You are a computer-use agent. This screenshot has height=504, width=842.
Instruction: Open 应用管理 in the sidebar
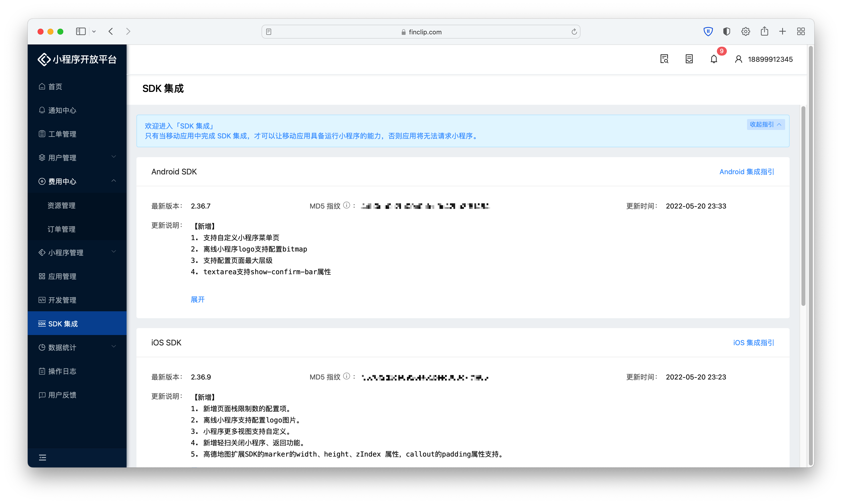77,276
